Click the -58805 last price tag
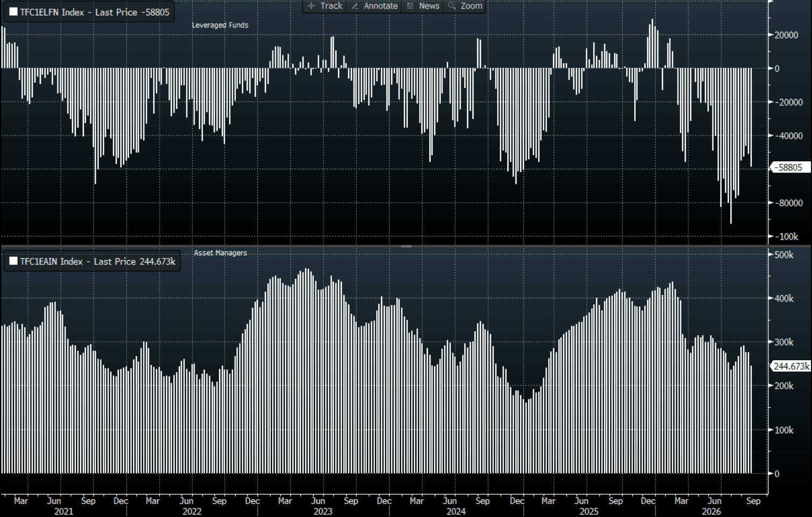The width and height of the screenshot is (812, 517). [790, 168]
